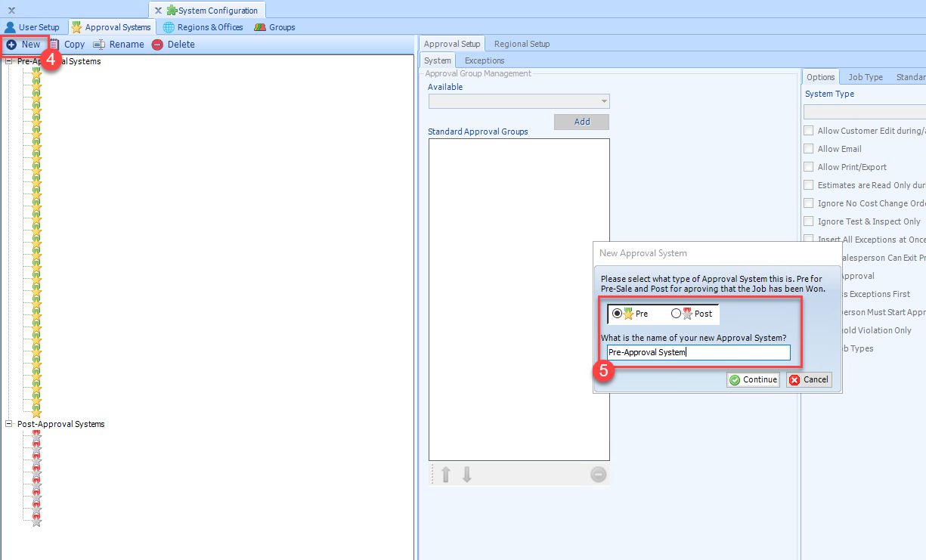Enable the Allow Email checkbox

[807, 148]
